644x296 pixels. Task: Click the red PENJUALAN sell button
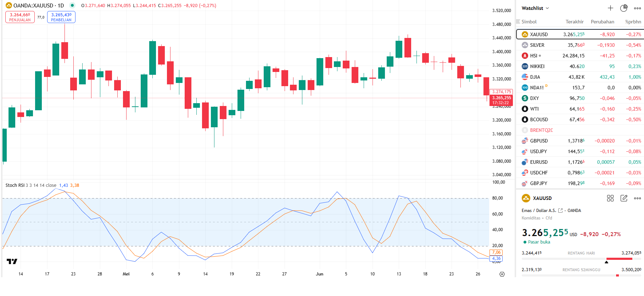20,17
